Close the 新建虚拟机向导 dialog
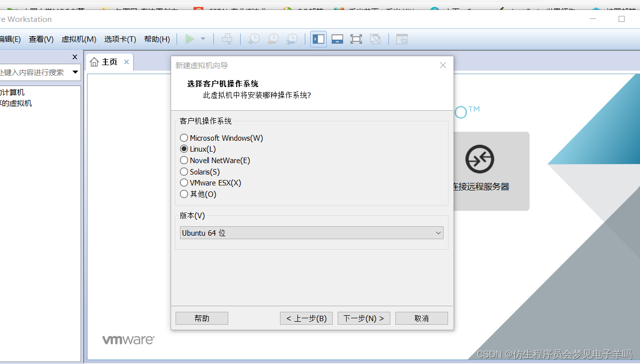This screenshot has height=364, width=640. tap(443, 65)
